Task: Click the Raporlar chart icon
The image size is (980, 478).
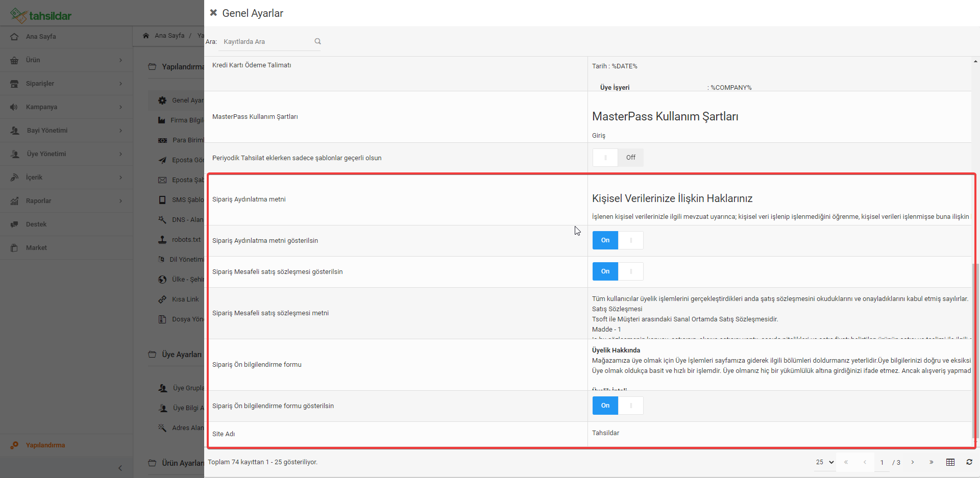Action: [14, 201]
